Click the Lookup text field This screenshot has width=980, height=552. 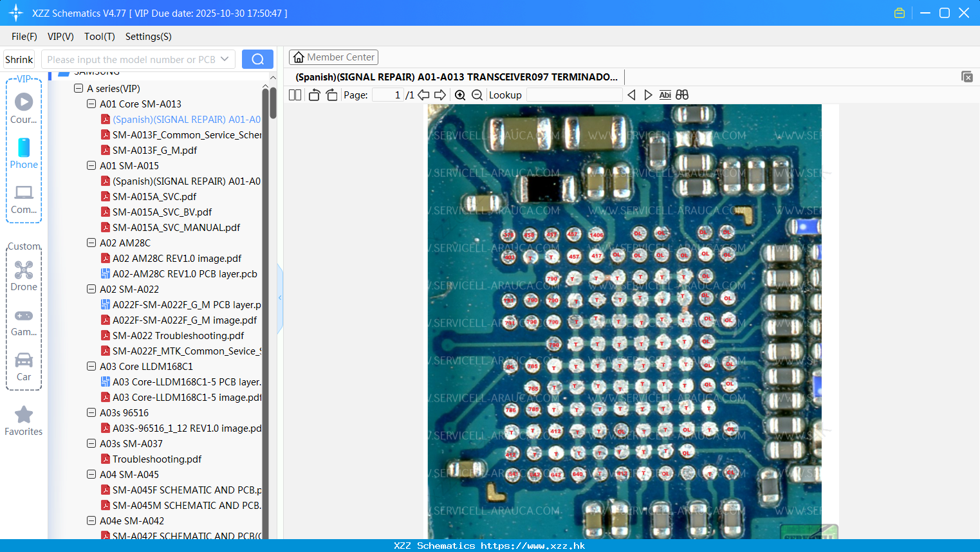574,95
